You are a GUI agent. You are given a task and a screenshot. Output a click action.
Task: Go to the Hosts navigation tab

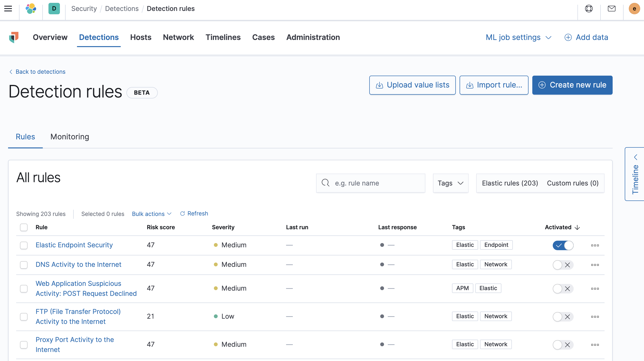[141, 37]
